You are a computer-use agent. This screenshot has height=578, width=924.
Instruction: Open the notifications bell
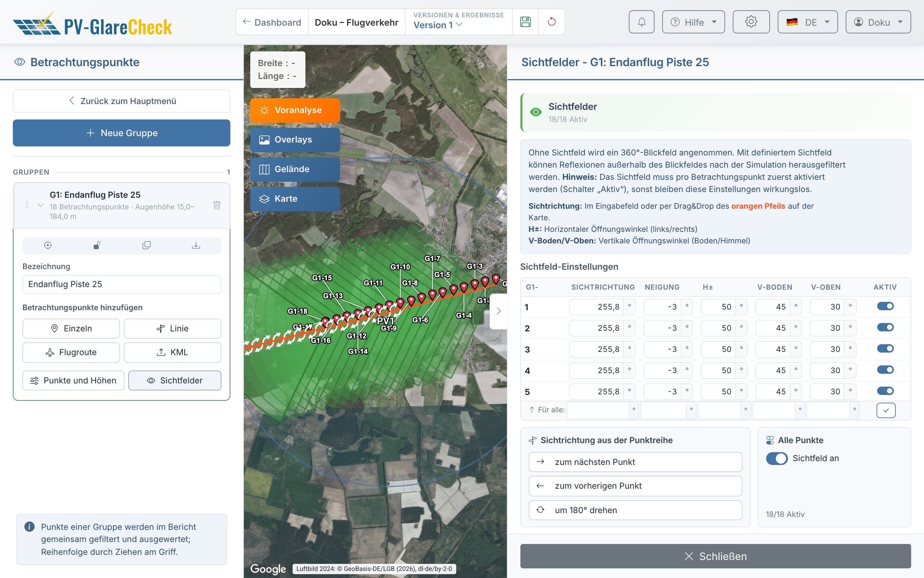pyautogui.click(x=641, y=22)
